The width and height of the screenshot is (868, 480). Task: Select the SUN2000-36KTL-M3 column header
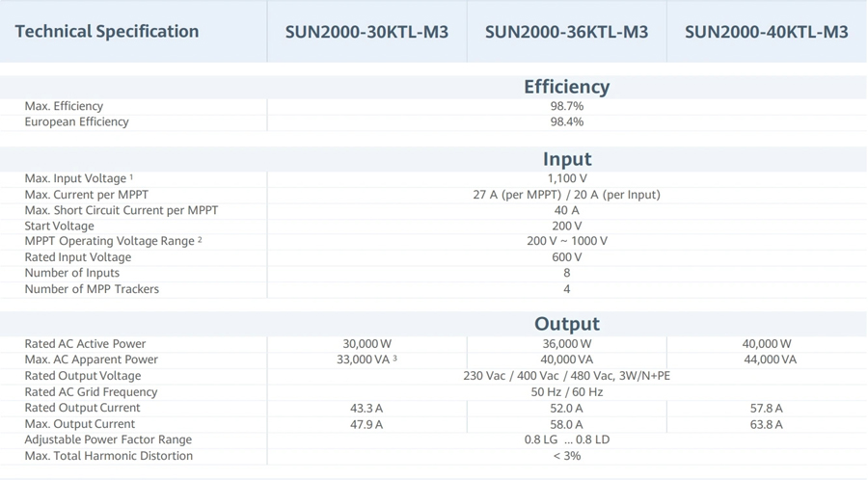click(566, 32)
